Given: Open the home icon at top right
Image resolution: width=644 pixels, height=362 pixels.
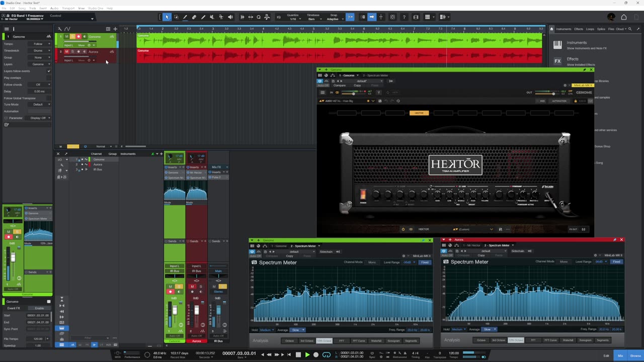Looking at the screenshot, I should pos(624,17).
